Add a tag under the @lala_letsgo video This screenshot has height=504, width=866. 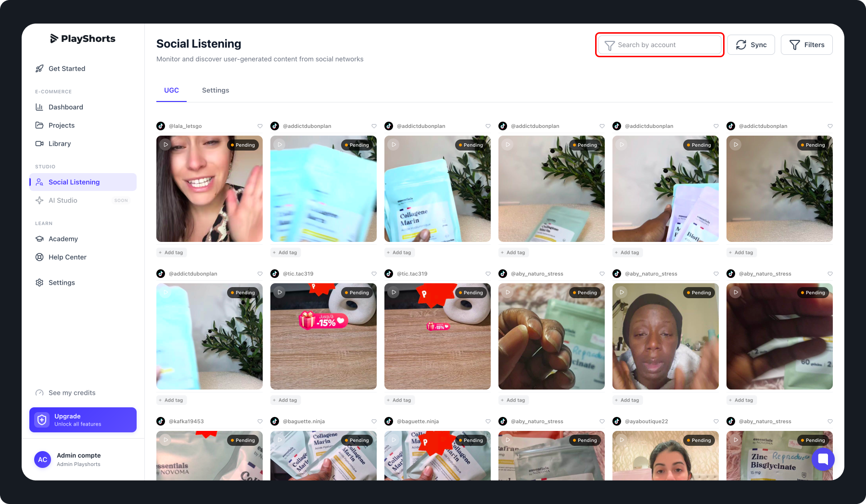pos(171,252)
